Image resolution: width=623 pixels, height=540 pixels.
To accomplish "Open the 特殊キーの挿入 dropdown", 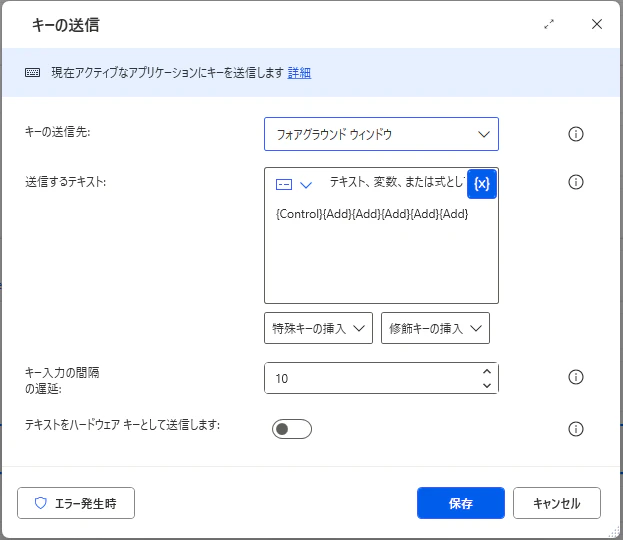I will click(x=318, y=328).
